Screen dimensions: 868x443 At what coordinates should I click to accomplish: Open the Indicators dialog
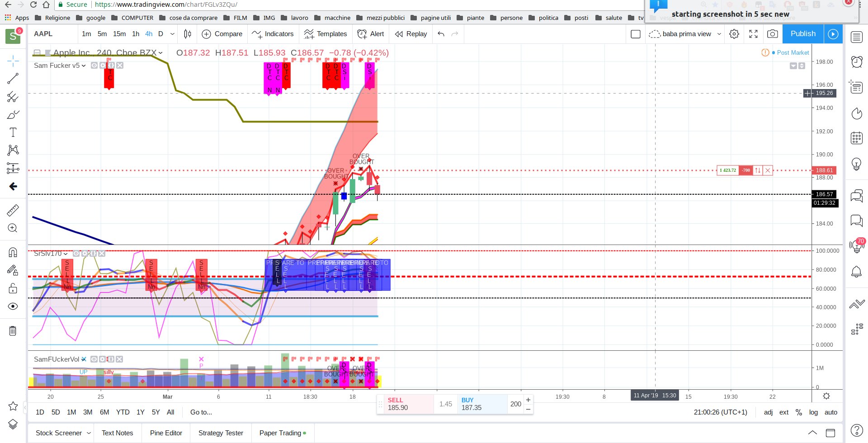pos(273,34)
